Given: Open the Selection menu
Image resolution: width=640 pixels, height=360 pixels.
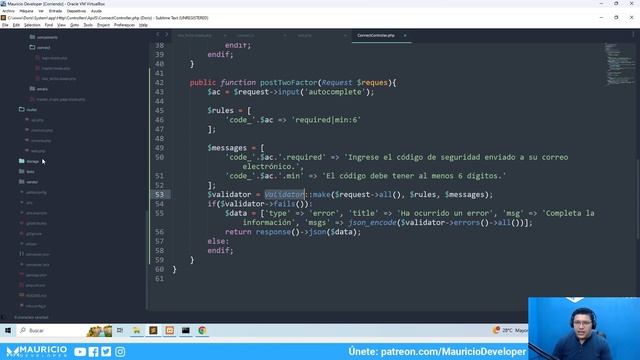Looking at the screenshot, I should [32, 25].
